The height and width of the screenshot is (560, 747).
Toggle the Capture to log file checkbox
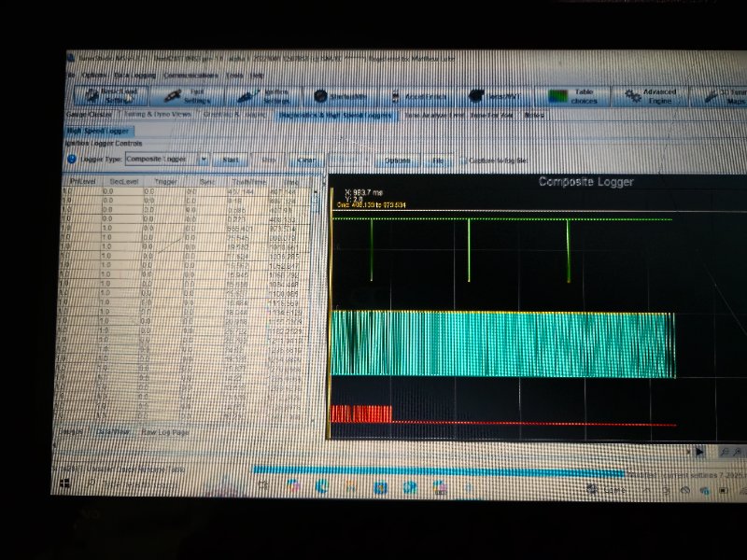coord(463,161)
